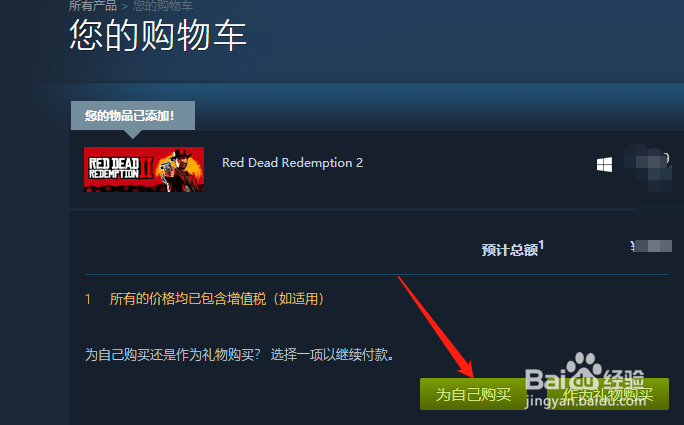Click the 您的购物车 page heading
This screenshot has width=684, height=425.
click(158, 35)
